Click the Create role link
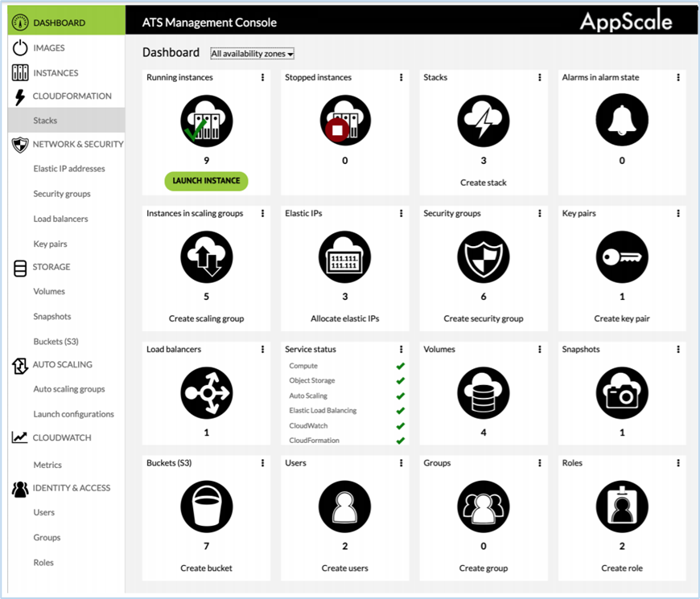This screenshot has width=700, height=599. pyautogui.click(x=622, y=568)
